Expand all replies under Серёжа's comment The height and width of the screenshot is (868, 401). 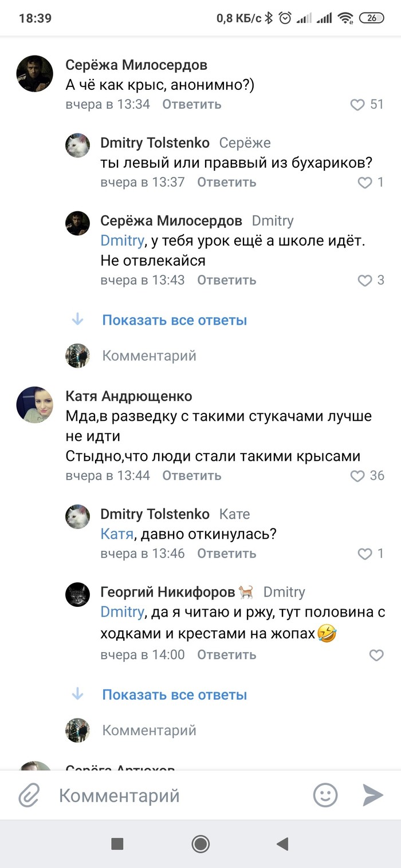pyautogui.click(x=174, y=320)
